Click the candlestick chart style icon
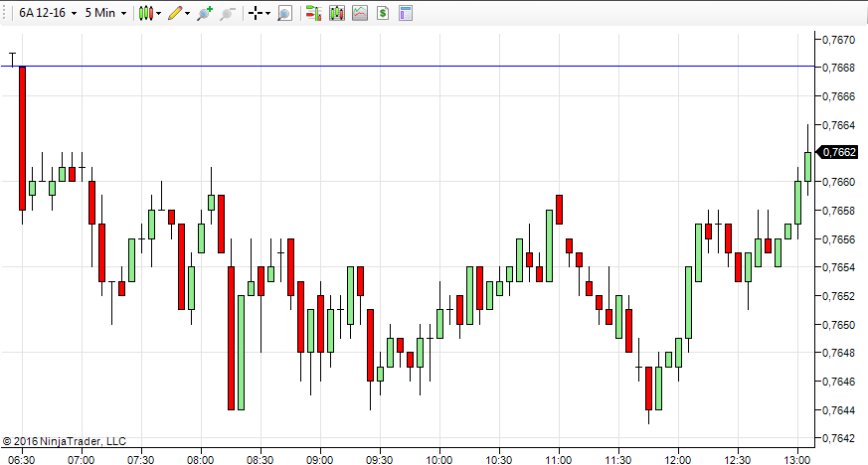Viewport: 868px width, 465px height. [x=145, y=13]
